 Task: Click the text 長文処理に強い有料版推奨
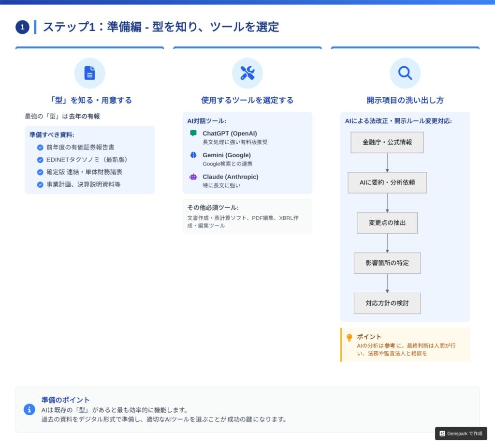coord(235,142)
